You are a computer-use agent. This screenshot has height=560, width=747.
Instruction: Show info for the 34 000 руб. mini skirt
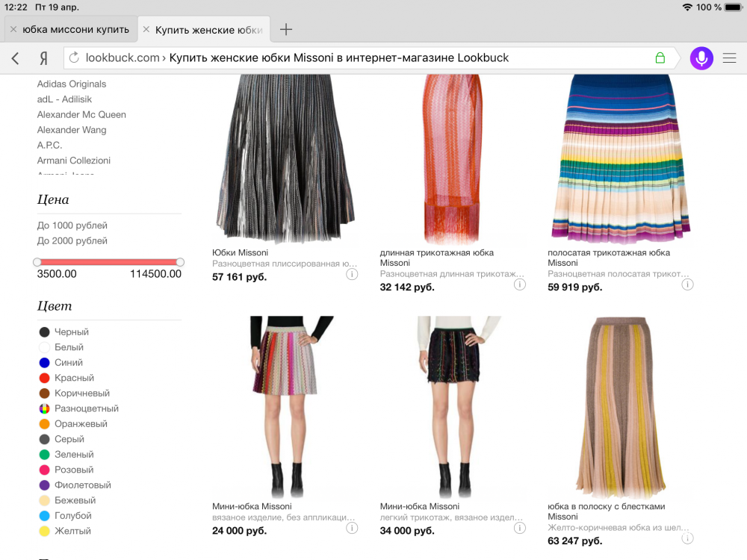coord(520,528)
